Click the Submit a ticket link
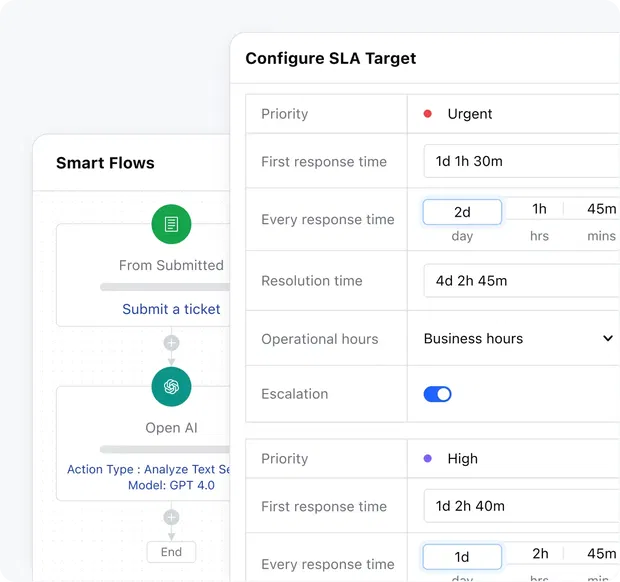Screen dimensions: 620x582 (x=171, y=309)
